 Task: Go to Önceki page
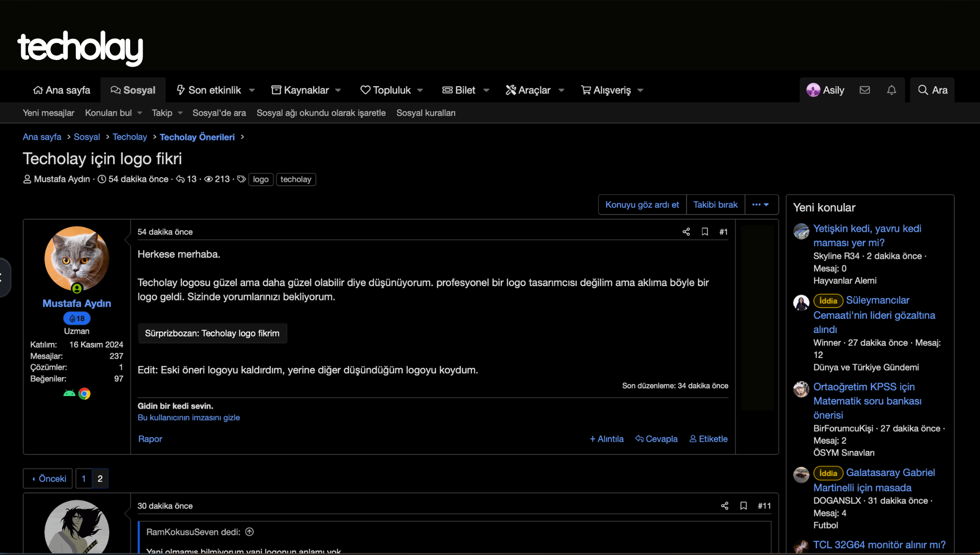48,479
